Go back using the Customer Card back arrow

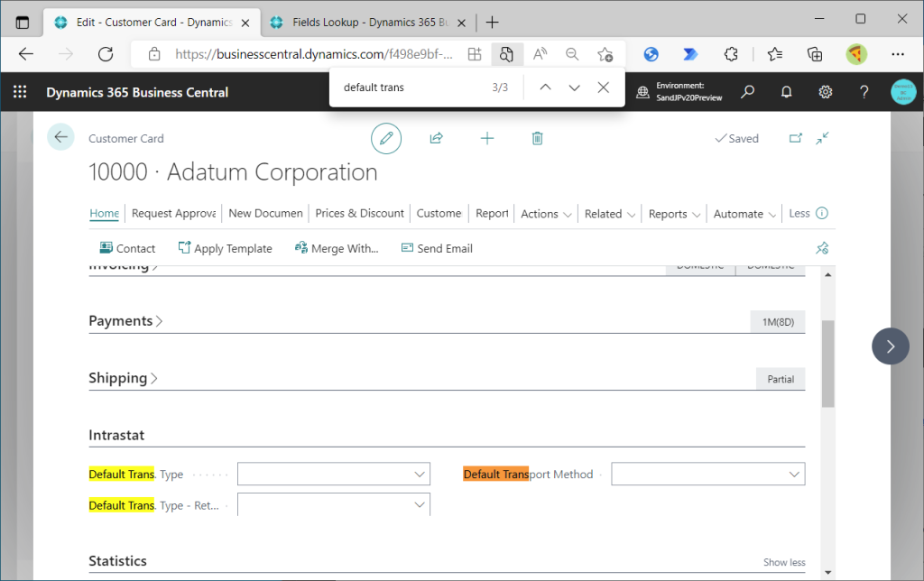click(x=60, y=137)
